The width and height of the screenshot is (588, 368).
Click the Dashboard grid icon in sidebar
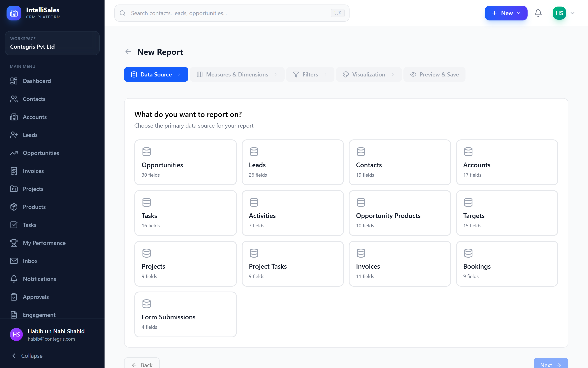(14, 81)
